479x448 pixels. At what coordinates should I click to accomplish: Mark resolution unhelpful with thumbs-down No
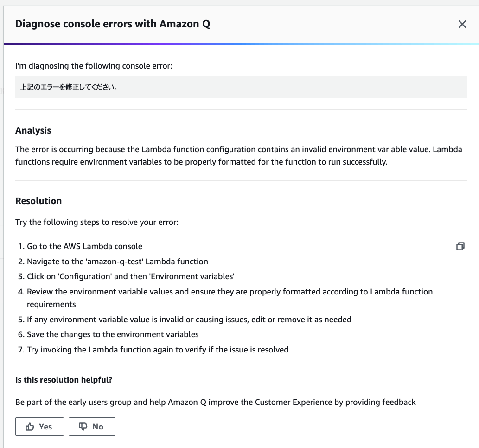pos(92,427)
